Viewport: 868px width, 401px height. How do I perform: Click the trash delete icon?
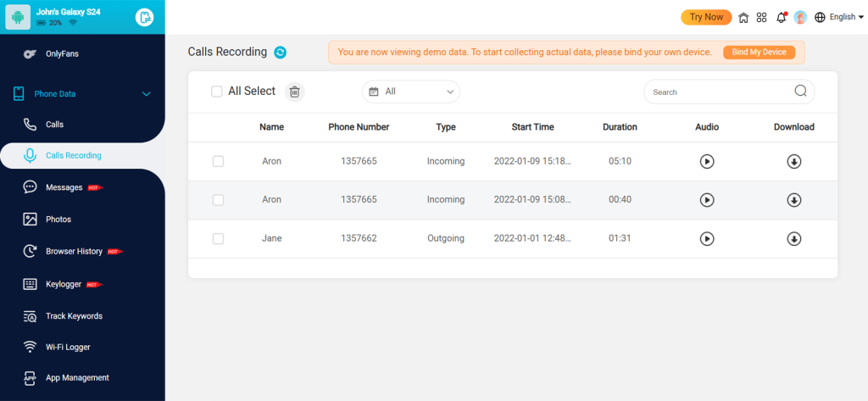[x=294, y=92]
